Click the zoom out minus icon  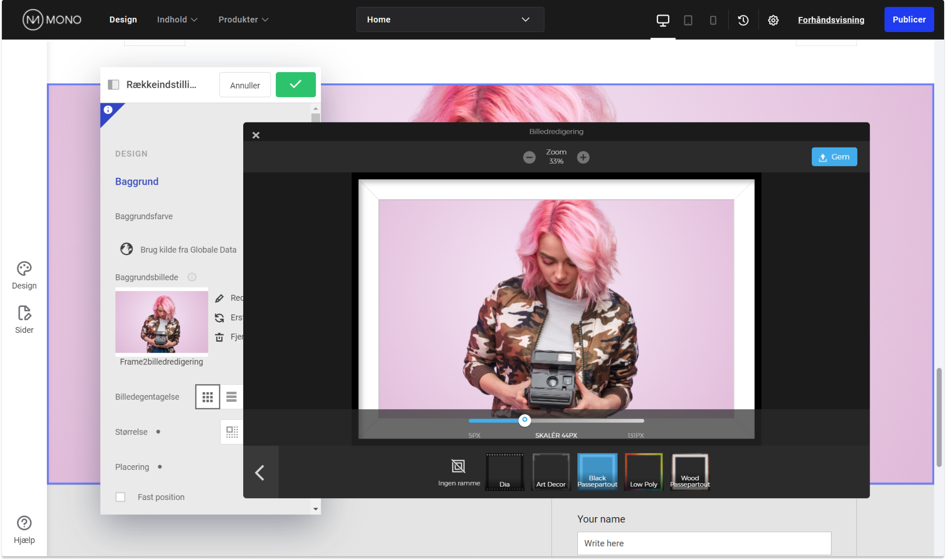[529, 157]
